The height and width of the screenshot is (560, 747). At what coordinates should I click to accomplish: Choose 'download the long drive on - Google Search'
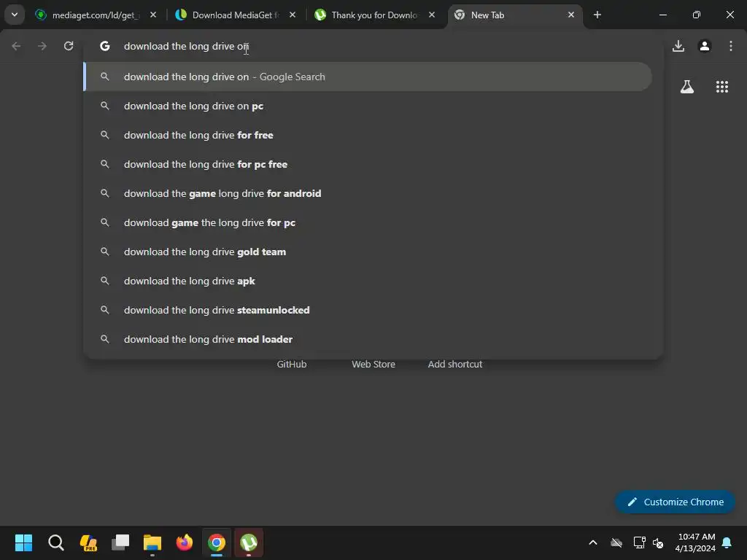click(x=368, y=77)
